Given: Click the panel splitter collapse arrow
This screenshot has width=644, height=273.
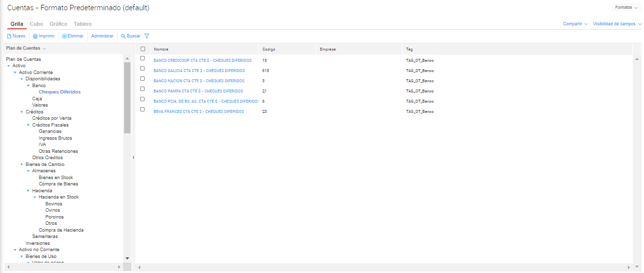Looking at the screenshot, I should tap(133, 158).
